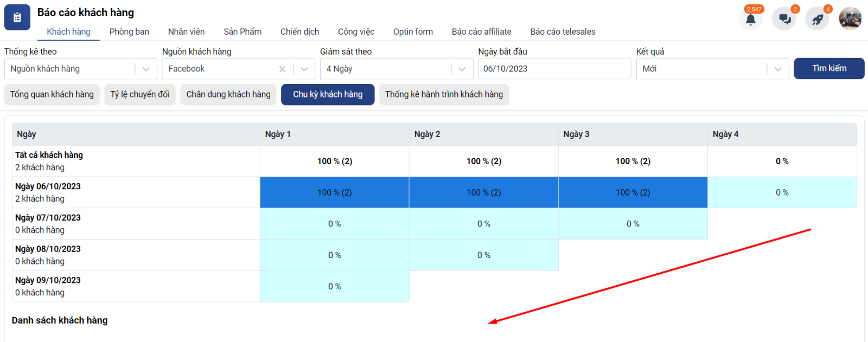Expand the Thống kê theo dropdown

[x=146, y=69]
